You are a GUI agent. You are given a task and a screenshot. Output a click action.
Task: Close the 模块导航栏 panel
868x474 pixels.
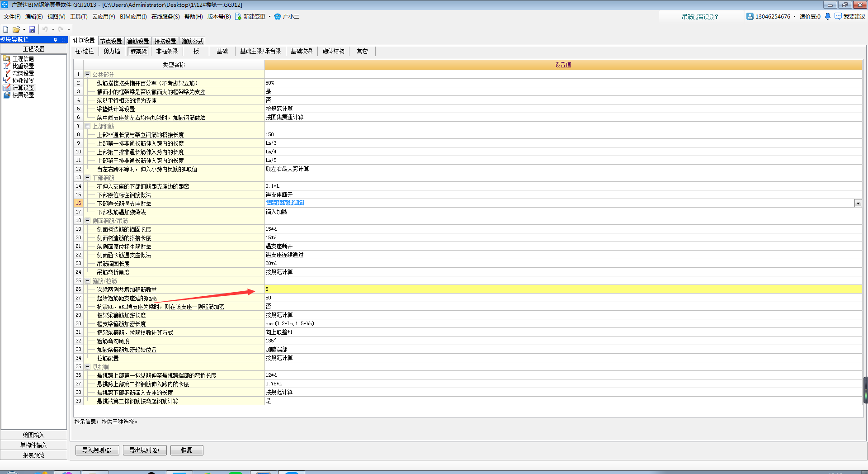(64, 40)
